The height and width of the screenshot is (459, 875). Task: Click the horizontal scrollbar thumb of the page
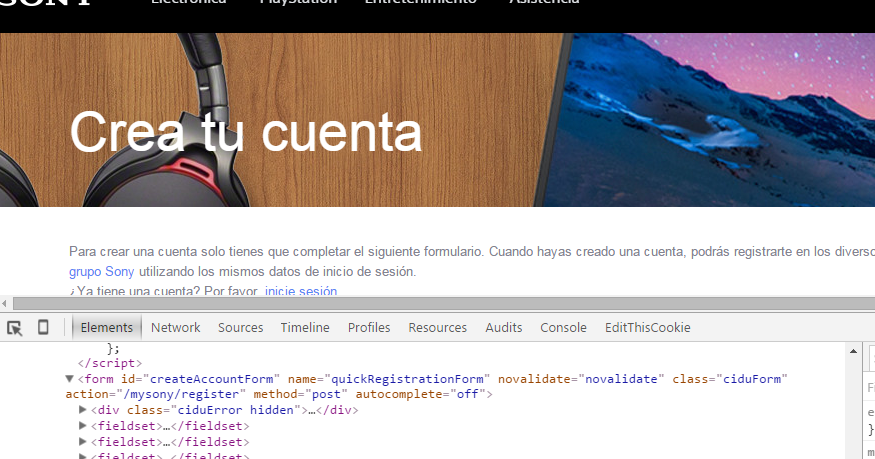(444, 303)
